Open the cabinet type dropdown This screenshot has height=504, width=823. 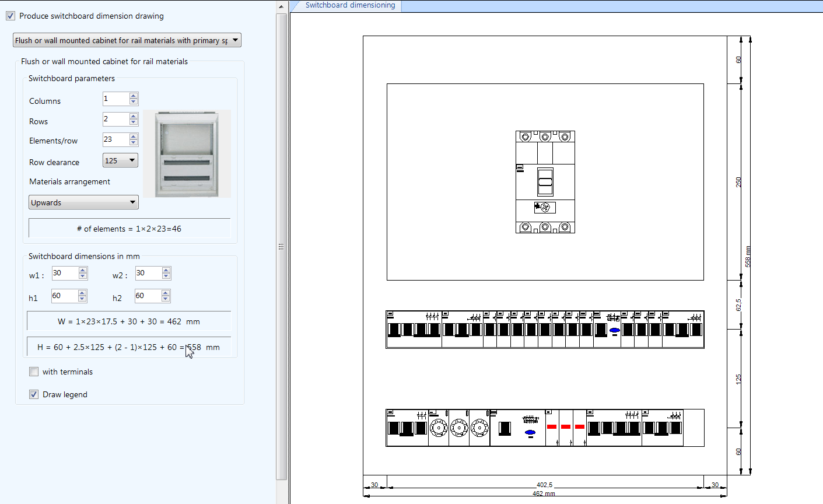point(235,40)
